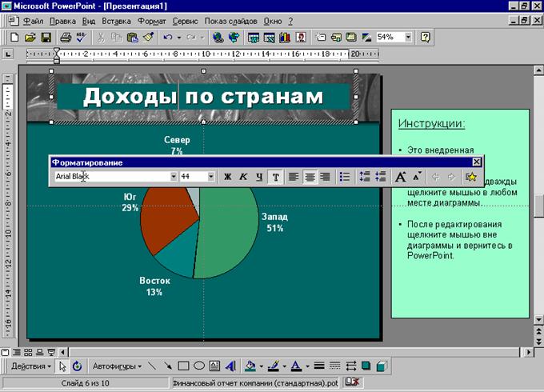Image resolution: width=544 pixels, height=392 pixels.
Task: Click the Insert WordArt icon
Action: click(x=230, y=366)
